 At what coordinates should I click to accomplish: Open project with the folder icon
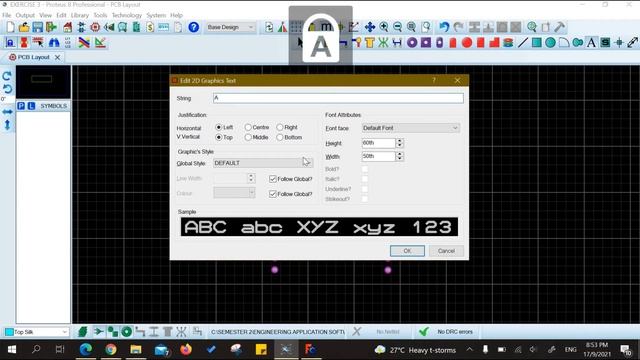click(x=24, y=27)
